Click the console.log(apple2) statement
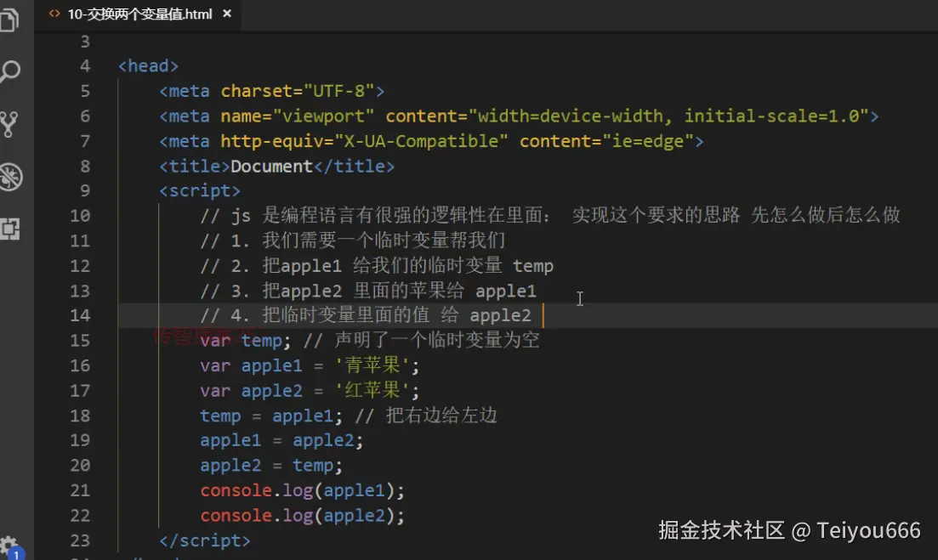This screenshot has height=560, width=938. click(x=303, y=516)
